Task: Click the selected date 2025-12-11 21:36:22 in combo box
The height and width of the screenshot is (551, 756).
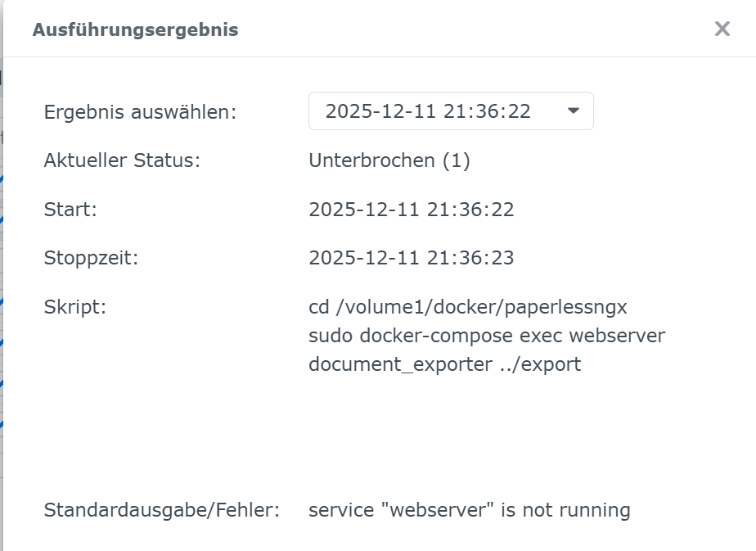Action: coord(428,111)
